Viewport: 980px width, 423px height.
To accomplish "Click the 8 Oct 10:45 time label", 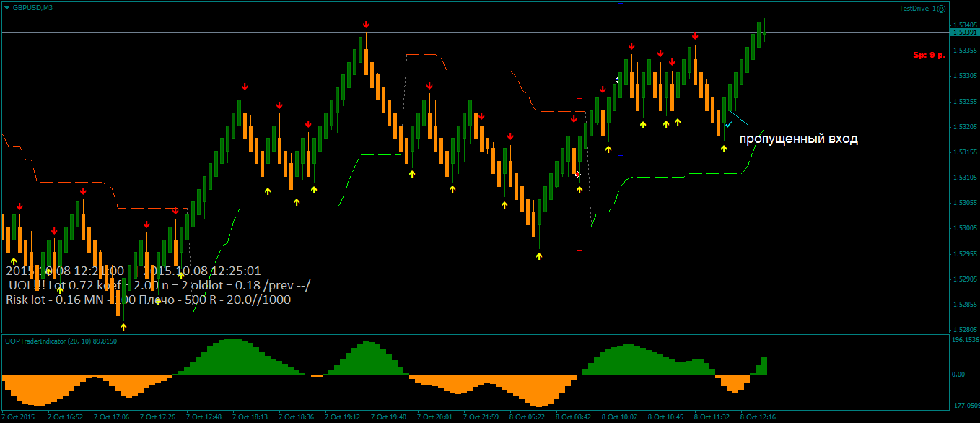I will tap(666, 417).
